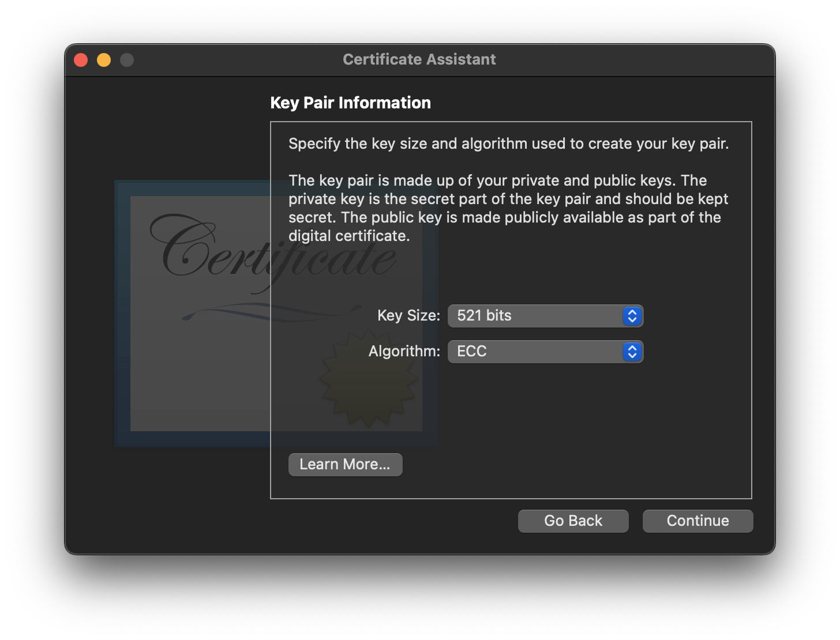
Task: Click the Key Size stepper arrows
Action: pyautogui.click(x=632, y=315)
